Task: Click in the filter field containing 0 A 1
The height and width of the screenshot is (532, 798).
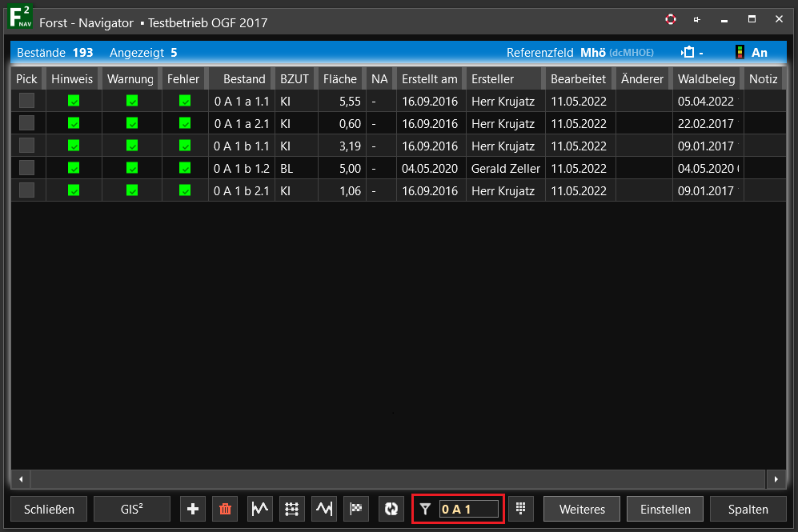Action: click(x=468, y=509)
